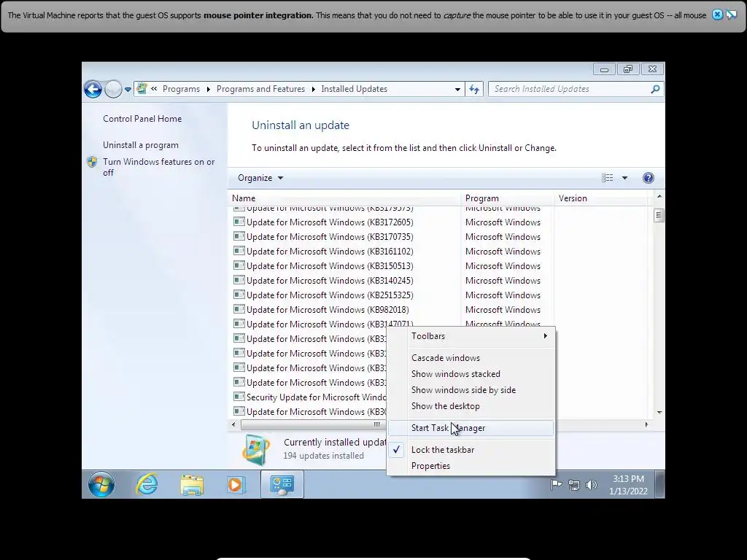Select Update for Microsoft Windows (KB3170735)
Screen dimensions: 747x560
[x=330, y=237]
